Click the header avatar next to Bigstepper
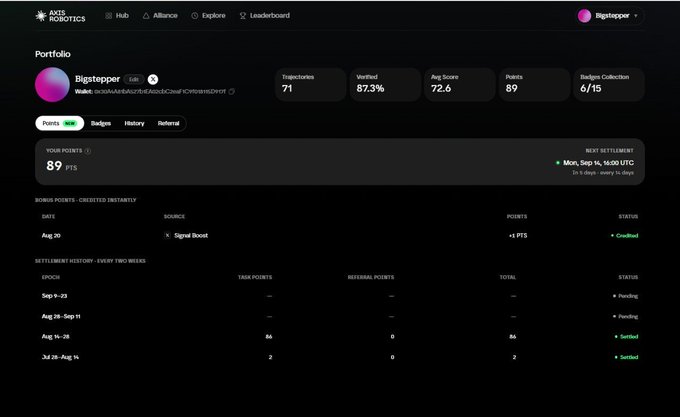 (x=584, y=16)
